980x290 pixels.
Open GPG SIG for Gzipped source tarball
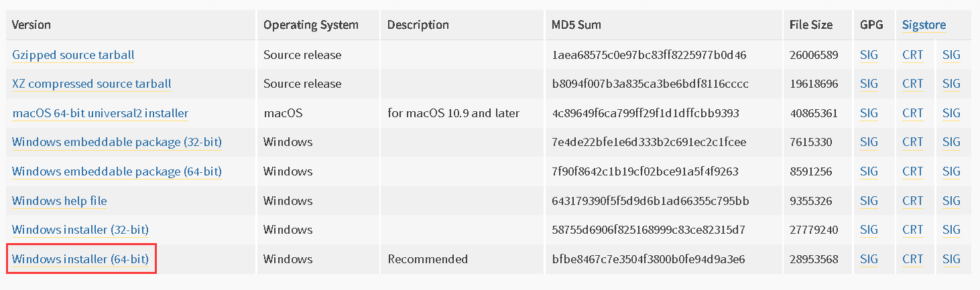click(x=869, y=55)
